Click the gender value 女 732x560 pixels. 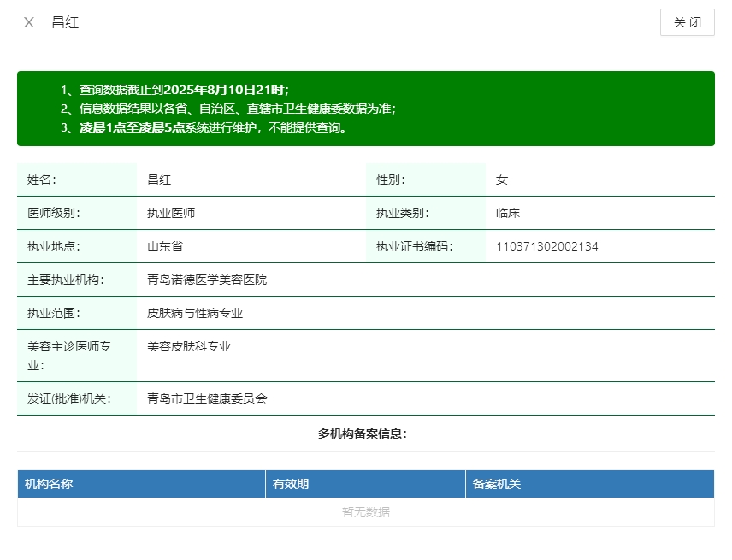pyautogui.click(x=502, y=180)
